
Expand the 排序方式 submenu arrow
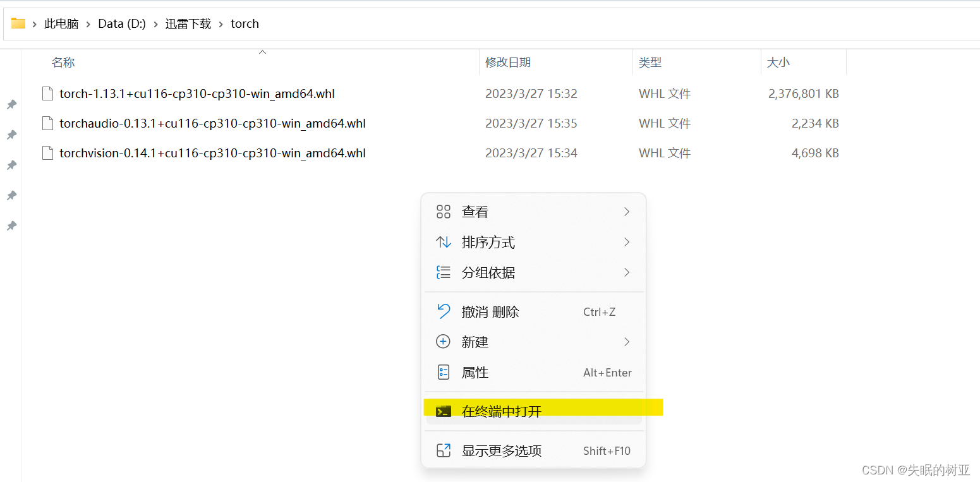627,242
